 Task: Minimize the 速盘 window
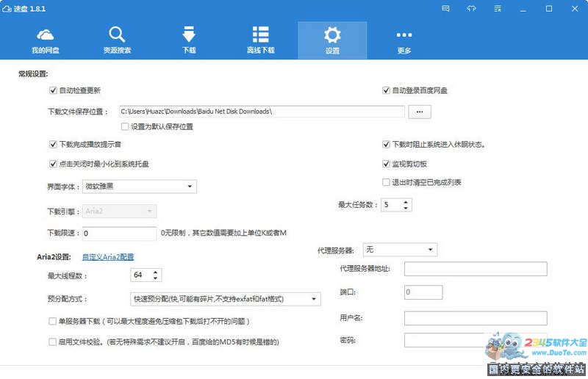coord(523,9)
